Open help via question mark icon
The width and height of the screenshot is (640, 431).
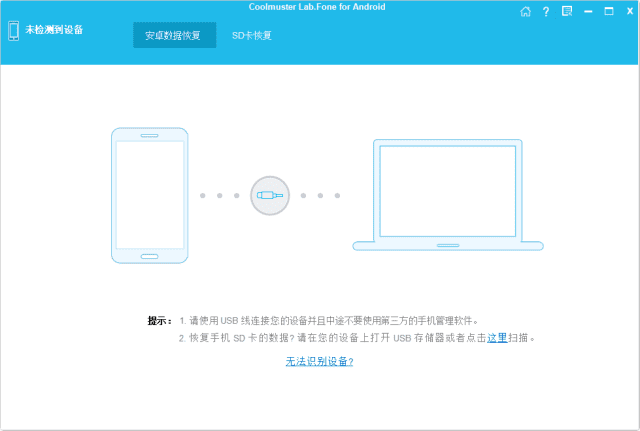point(546,12)
